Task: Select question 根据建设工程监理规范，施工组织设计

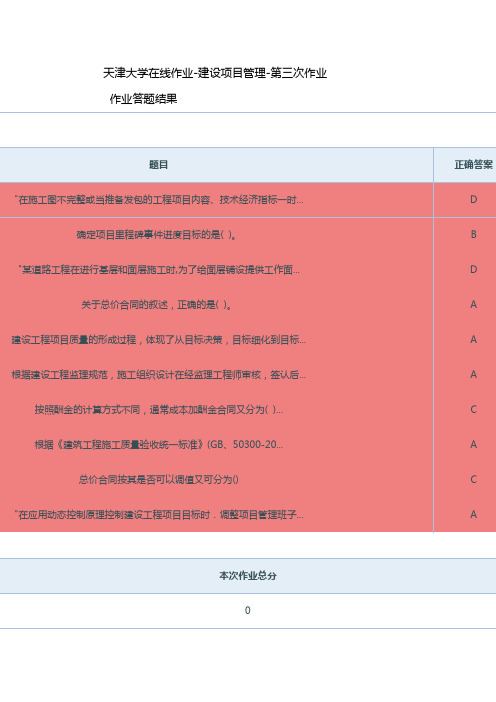Action: (158, 375)
